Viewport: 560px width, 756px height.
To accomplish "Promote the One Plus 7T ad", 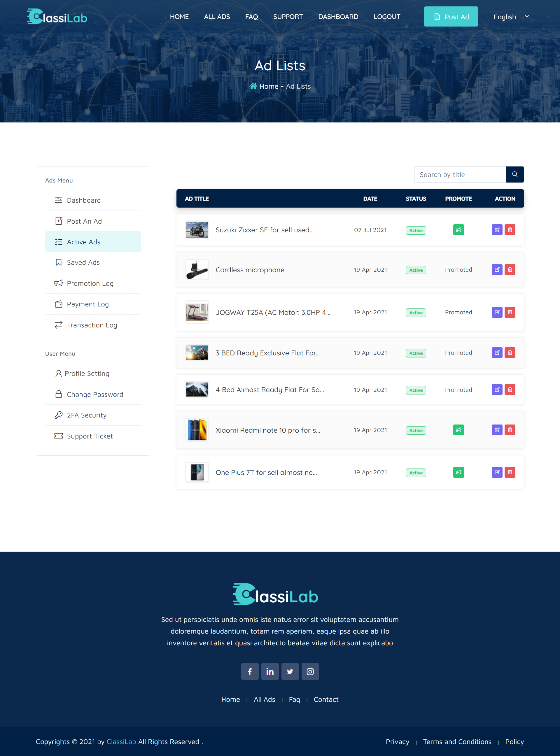I will tap(458, 472).
